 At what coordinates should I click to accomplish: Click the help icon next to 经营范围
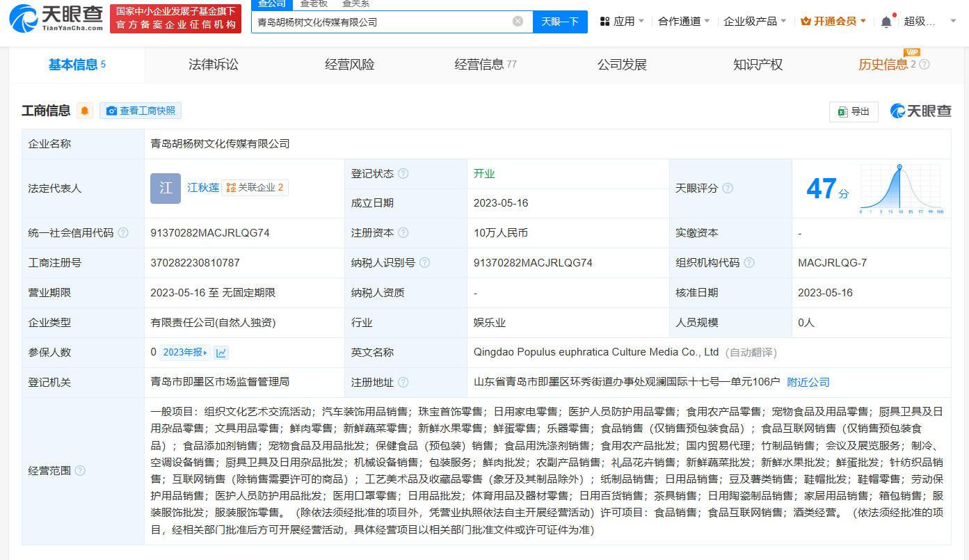[80, 471]
